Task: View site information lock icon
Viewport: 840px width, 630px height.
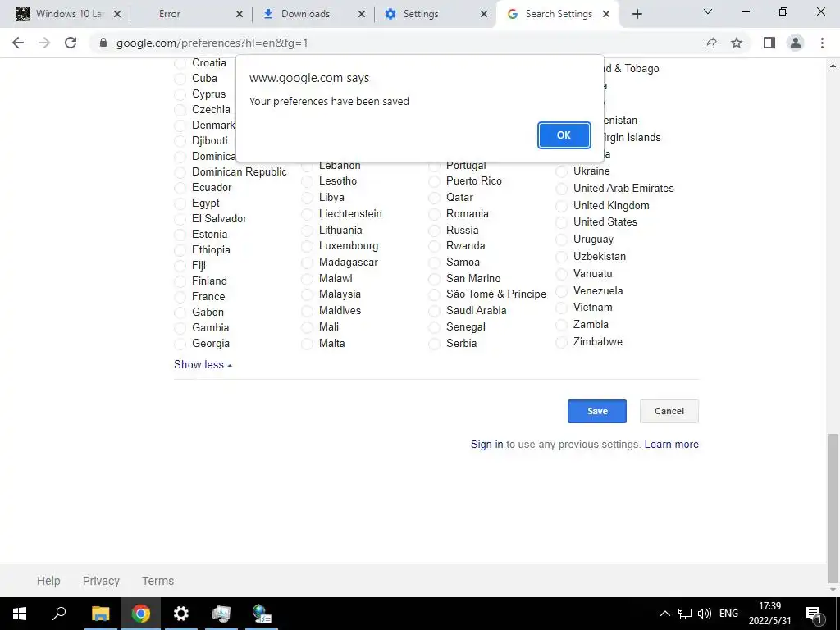Action: click(x=103, y=43)
